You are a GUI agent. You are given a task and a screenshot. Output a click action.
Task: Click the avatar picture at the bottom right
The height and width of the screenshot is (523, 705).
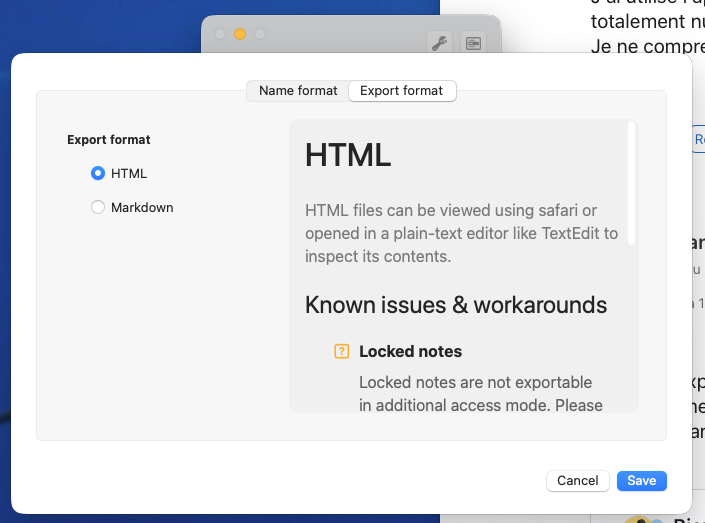(x=638, y=519)
